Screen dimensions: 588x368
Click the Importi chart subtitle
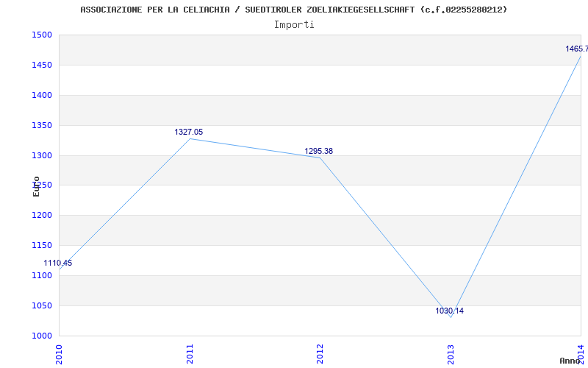(x=294, y=25)
